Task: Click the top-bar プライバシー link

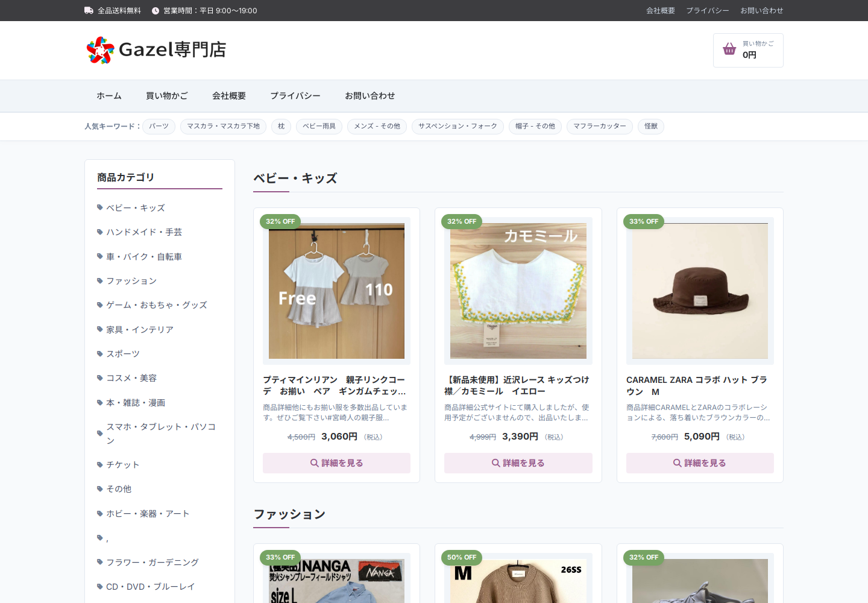Action: (x=708, y=11)
